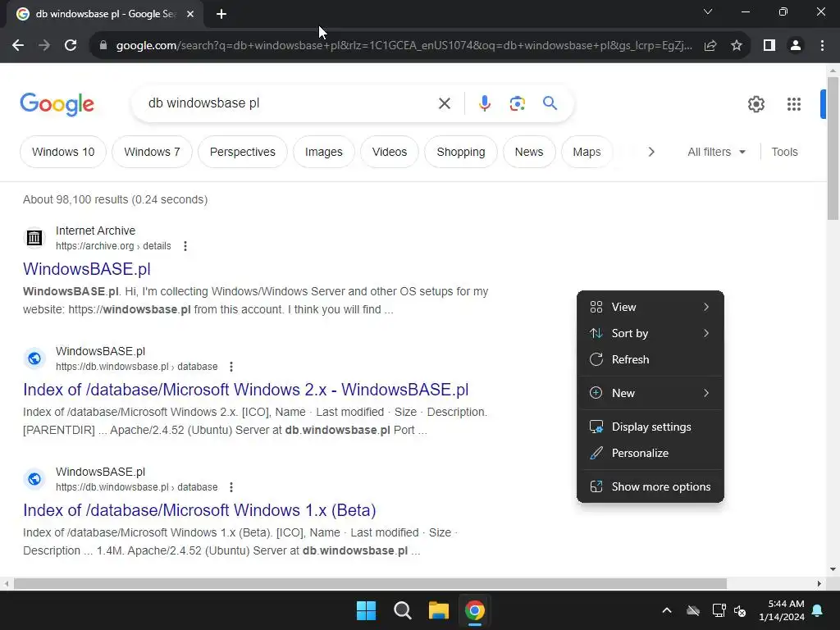Click the forward navigation arrow
The width and height of the screenshot is (840, 630).
[x=44, y=46]
